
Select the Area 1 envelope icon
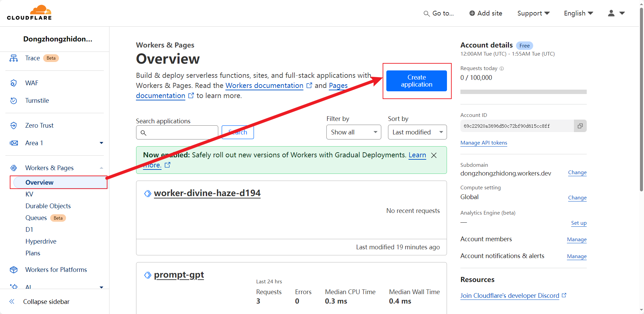coord(13,143)
